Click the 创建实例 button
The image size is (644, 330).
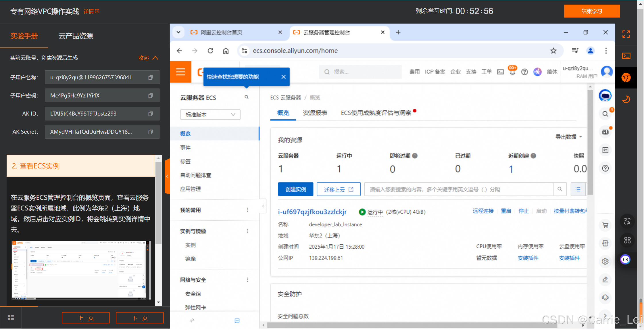pyautogui.click(x=295, y=189)
